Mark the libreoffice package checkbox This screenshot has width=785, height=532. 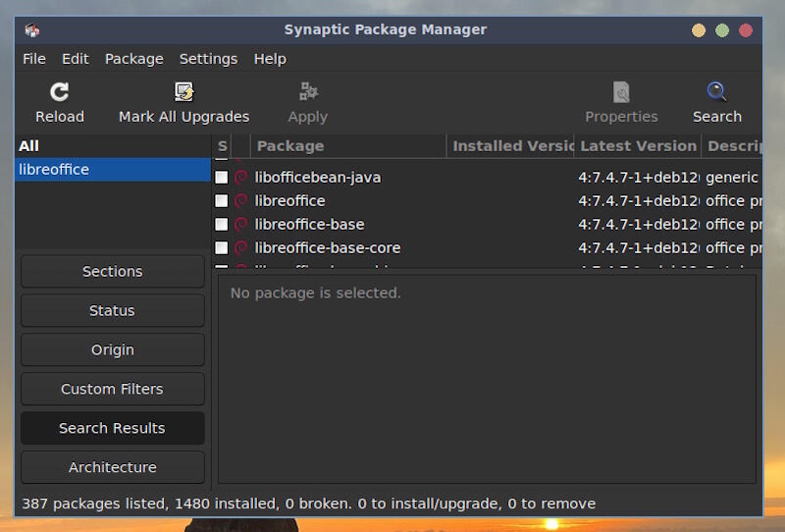[222, 201]
